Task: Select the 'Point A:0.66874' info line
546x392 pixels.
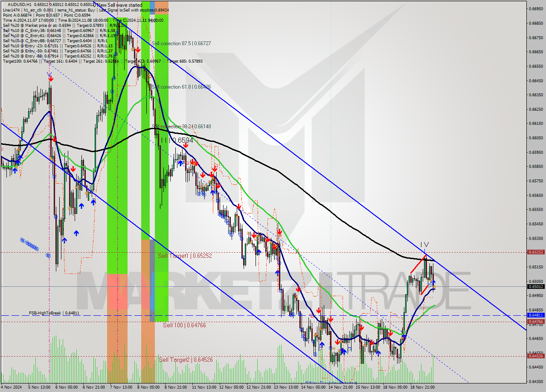Action: pos(47,15)
